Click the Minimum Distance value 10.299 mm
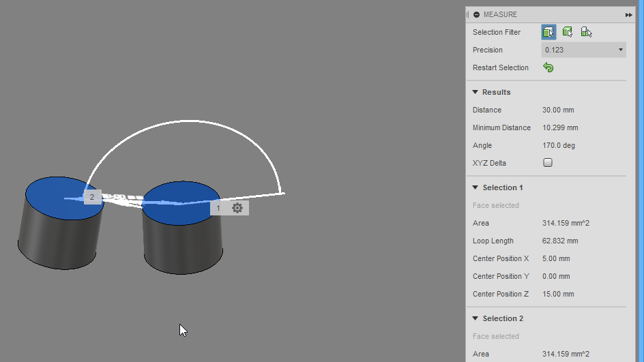This screenshot has width=644, height=362. 560,127
